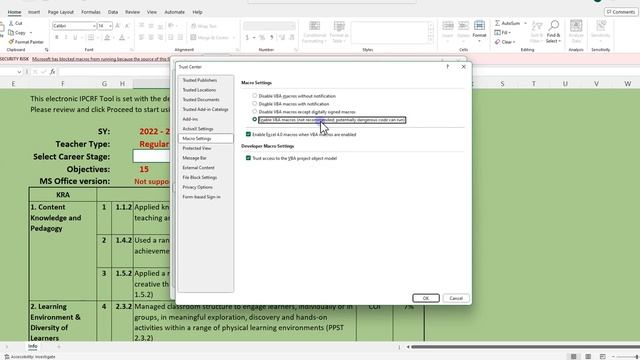Select Enable VBA macros (not recommended) option

click(255, 120)
